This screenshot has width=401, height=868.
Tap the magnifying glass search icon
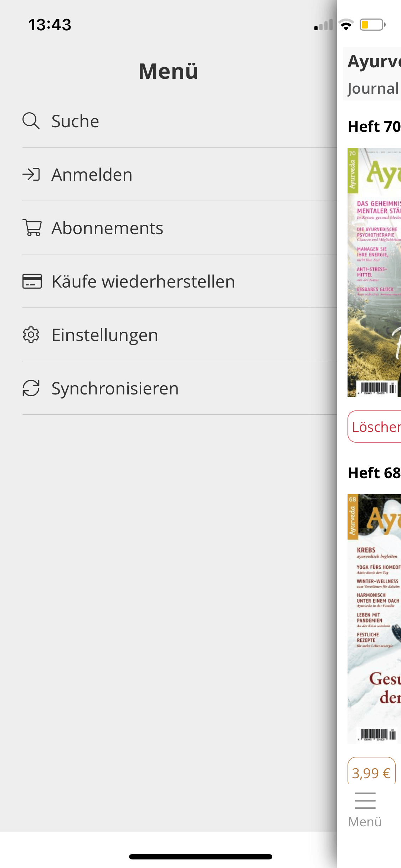pyautogui.click(x=31, y=121)
